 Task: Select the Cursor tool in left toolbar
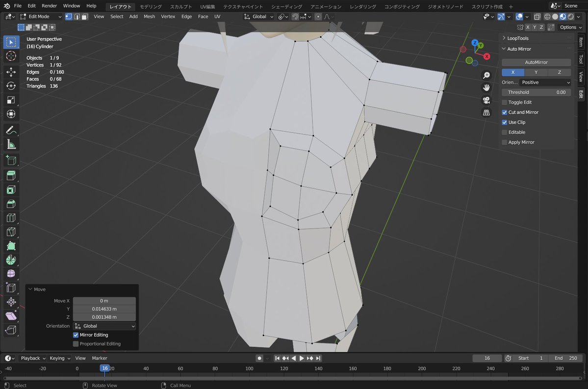[x=11, y=56]
